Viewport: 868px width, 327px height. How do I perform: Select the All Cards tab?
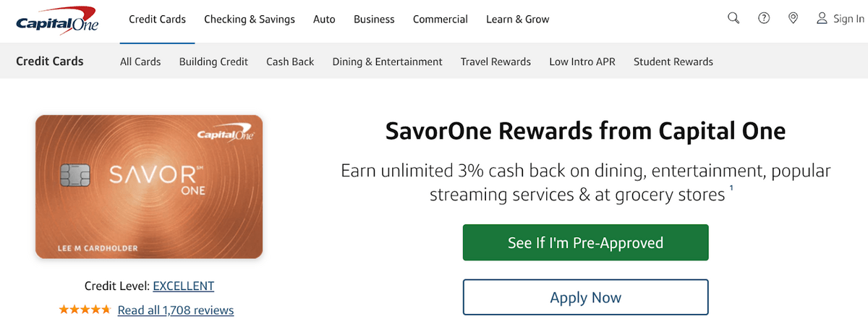point(140,61)
